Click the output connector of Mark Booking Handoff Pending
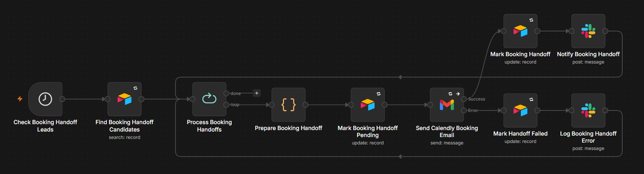Viewport: 644px width, 174px height. click(x=385, y=105)
